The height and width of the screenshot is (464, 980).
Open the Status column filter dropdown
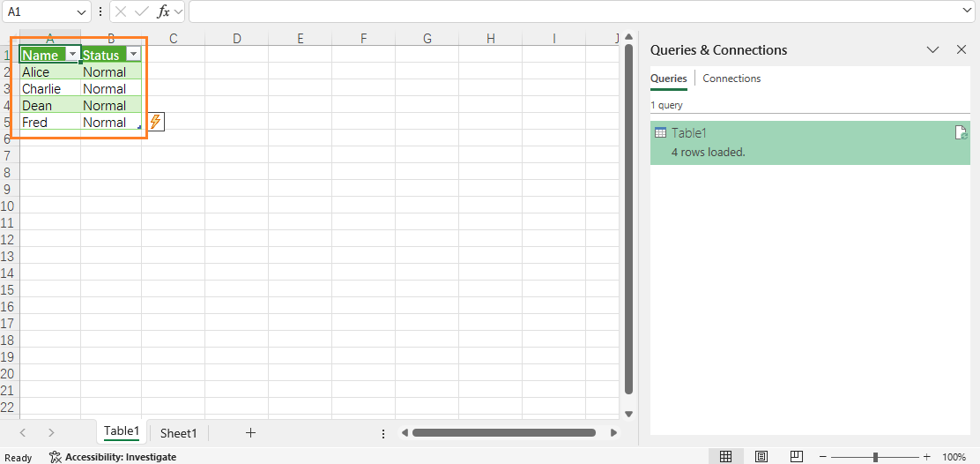click(133, 55)
